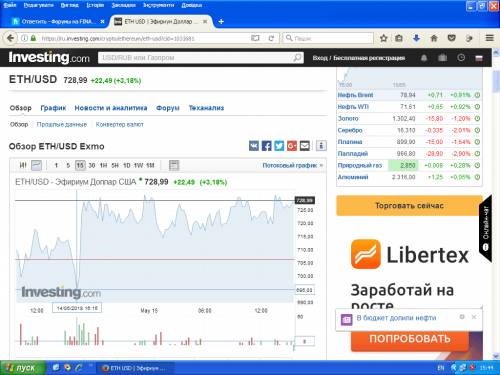Click the Торговать сейчас button
Image resolution: width=500 pixels, height=375 pixels.
pyautogui.click(x=409, y=206)
